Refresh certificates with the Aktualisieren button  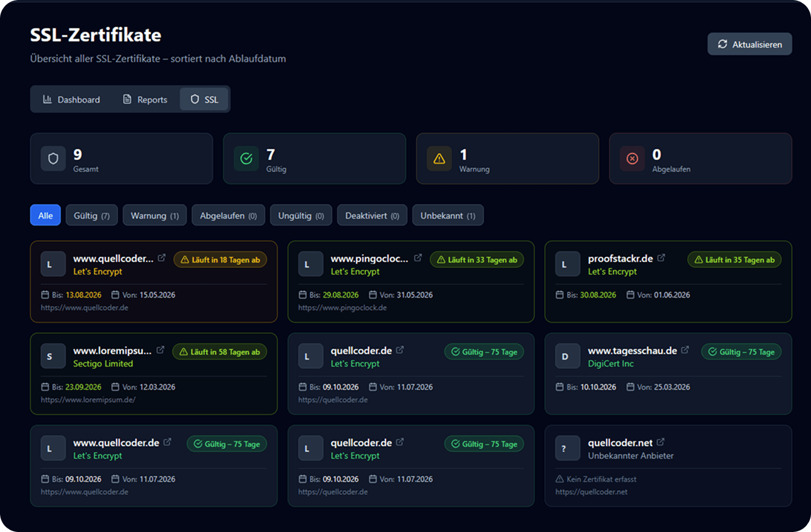click(x=750, y=44)
